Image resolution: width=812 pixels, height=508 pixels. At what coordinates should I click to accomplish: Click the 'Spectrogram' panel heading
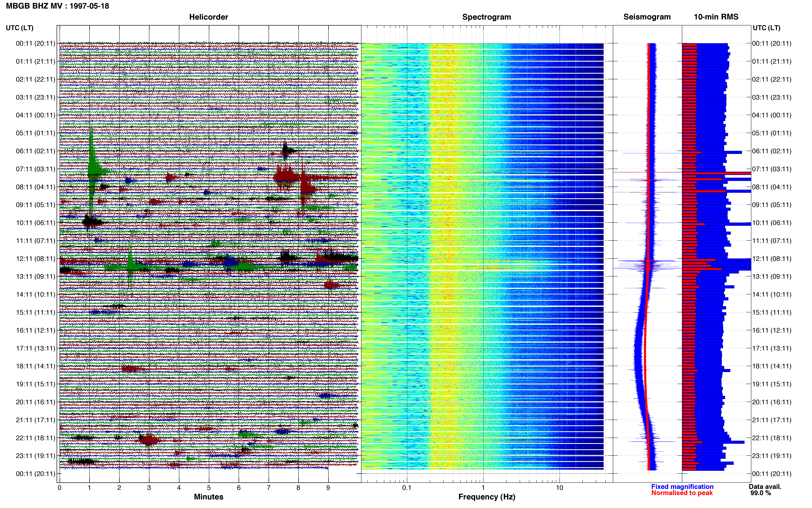pyautogui.click(x=487, y=17)
